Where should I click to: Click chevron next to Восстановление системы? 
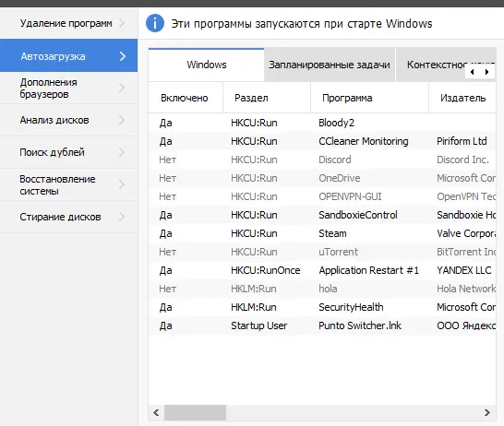pyautogui.click(x=122, y=184)
